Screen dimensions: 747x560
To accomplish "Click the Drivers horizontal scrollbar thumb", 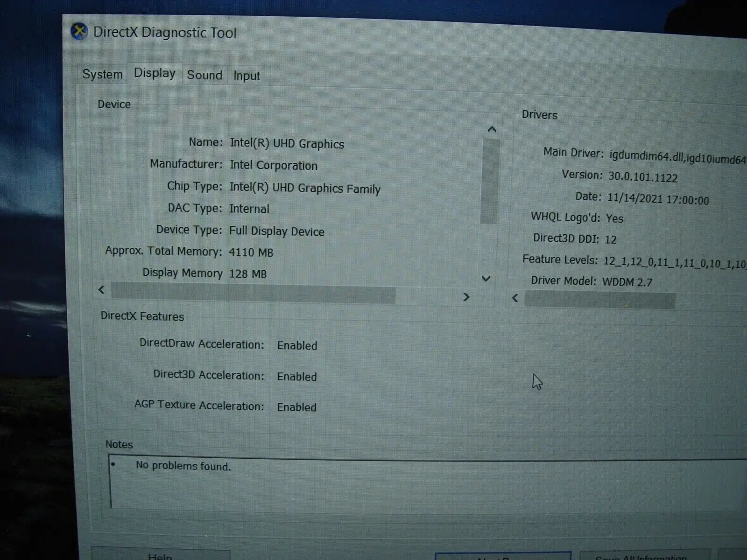I will [600, 300].
